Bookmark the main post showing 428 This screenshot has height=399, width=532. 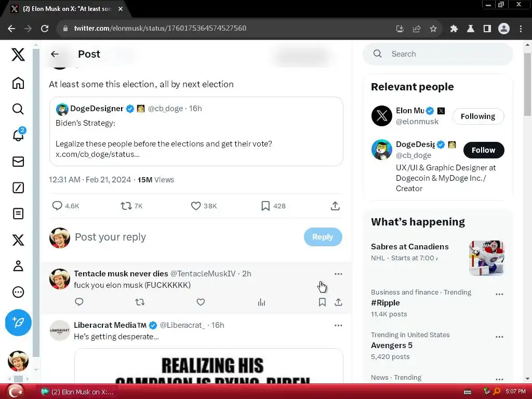coord(273,206)
